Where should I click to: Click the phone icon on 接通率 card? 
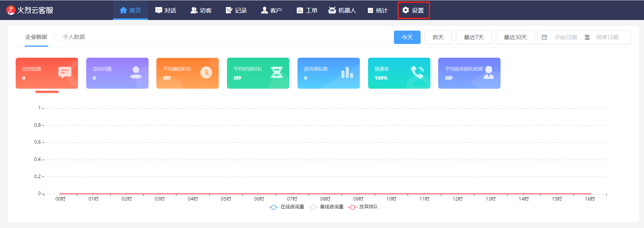[x=417, y=72]
